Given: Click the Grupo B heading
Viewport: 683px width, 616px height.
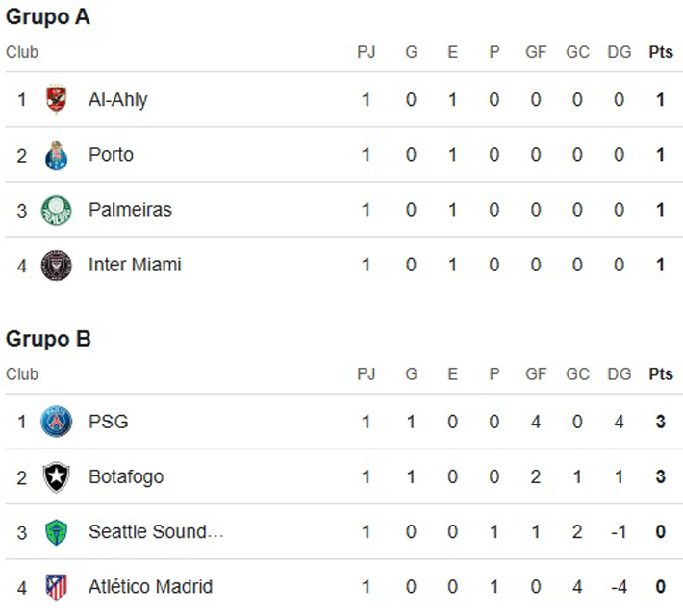Looking at the screenshot, I should tap(48, 339).
